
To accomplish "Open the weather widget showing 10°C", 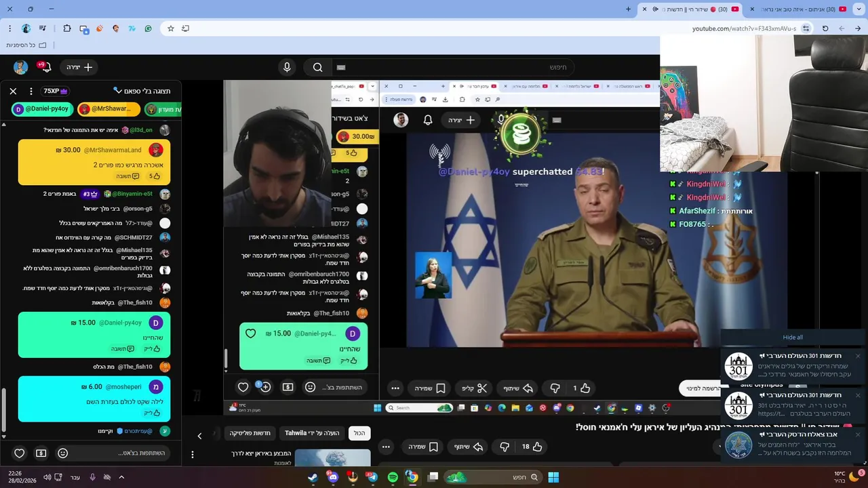I will (848, 476).
